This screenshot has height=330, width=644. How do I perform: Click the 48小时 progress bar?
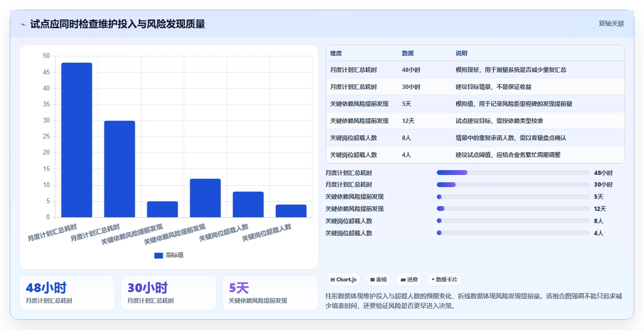(x=513, y=173)
